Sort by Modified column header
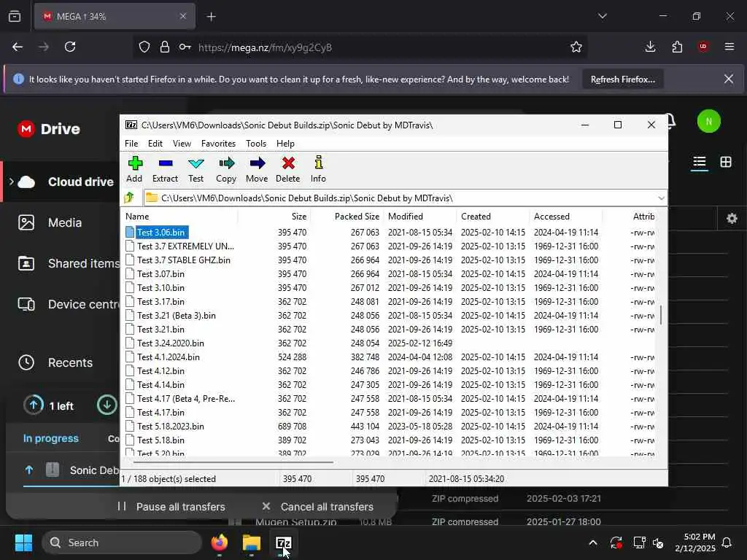Image resolution: width=747 pixels, height=560 pixels. pyautogui.click(x=420, y=216)
